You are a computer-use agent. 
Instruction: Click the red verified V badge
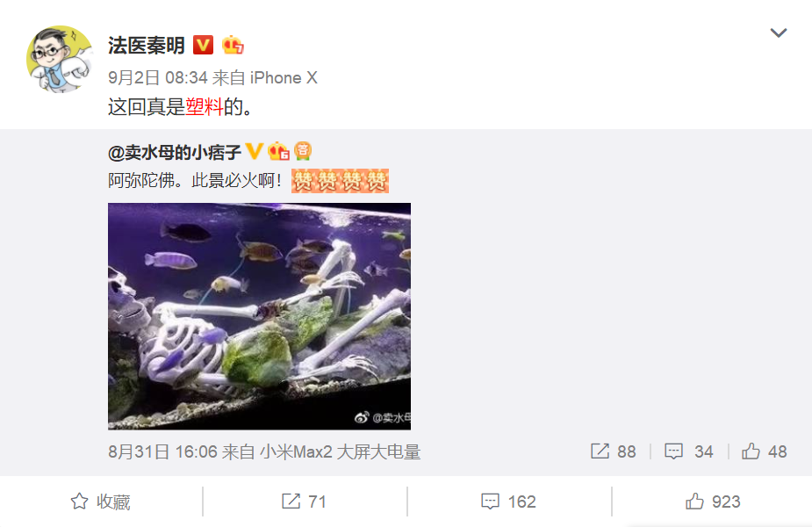coord(203,45)
